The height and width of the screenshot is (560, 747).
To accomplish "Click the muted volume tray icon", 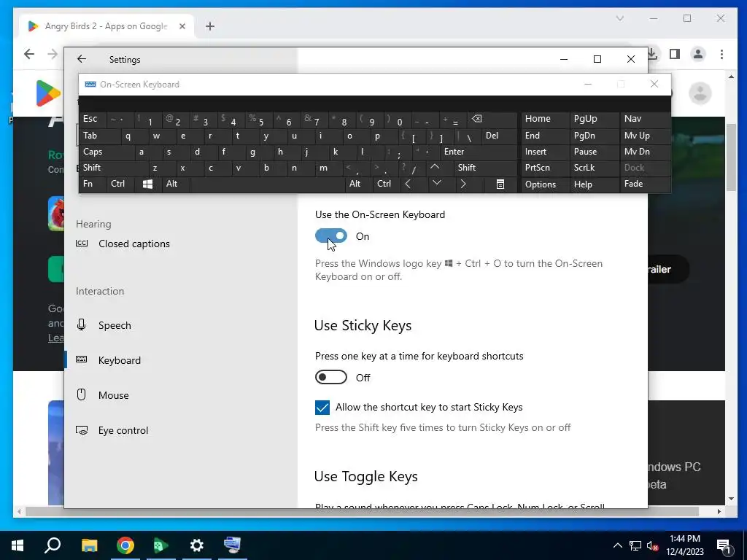I will (x=652, y=545).
